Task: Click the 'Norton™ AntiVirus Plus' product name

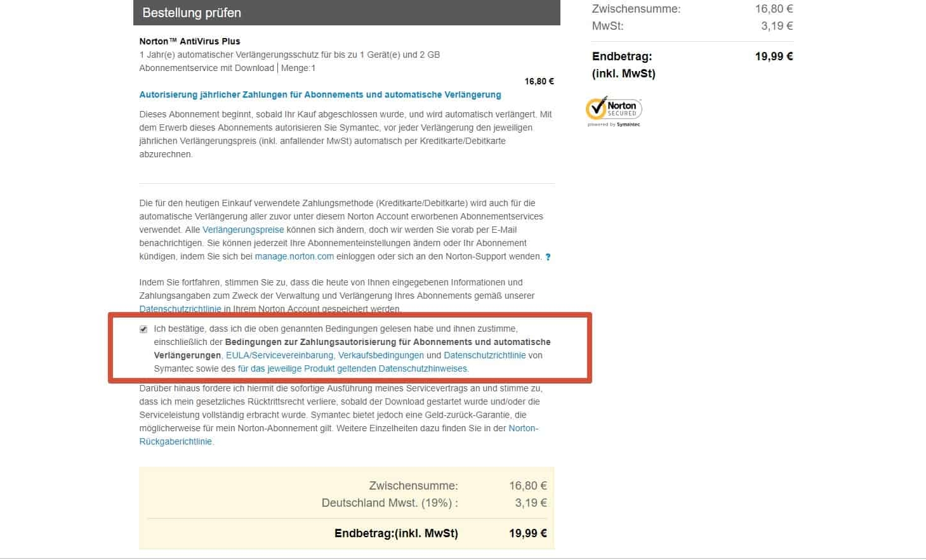Action: [190, 41]
